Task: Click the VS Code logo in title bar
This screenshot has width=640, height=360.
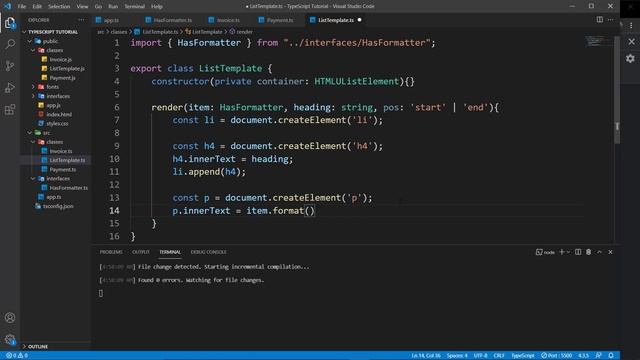Action: (7, 6)
